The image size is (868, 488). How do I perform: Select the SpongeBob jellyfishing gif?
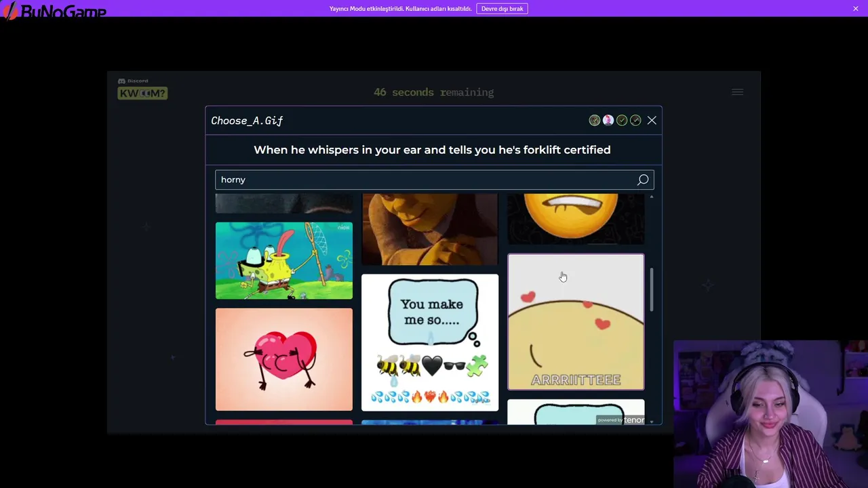(284, 260)
